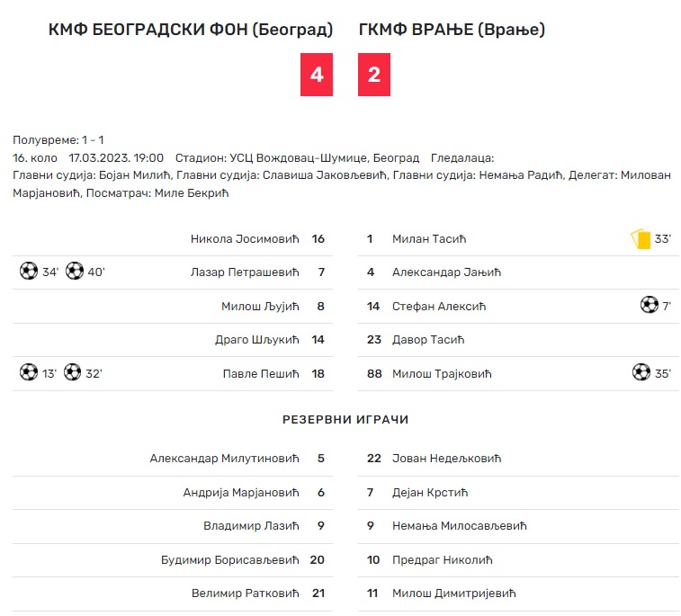Select reserve Будимир Борисављевић
681x616 pixels.
pyautogui.click(x=230, y=560)
